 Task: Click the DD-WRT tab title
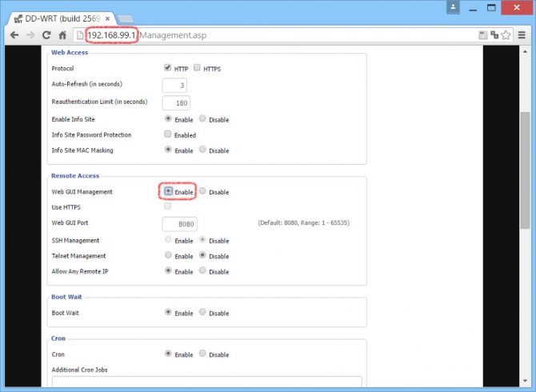click(62, 18)
